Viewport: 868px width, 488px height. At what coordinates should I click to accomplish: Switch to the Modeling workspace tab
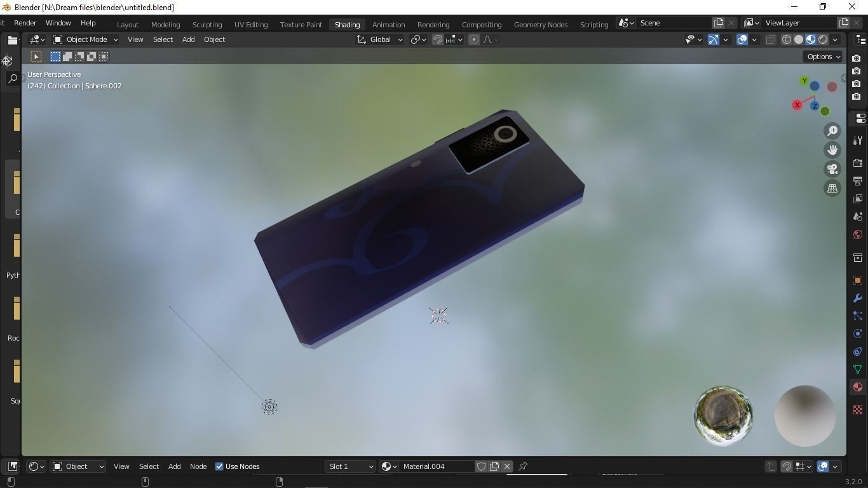(x=165, y=24)
